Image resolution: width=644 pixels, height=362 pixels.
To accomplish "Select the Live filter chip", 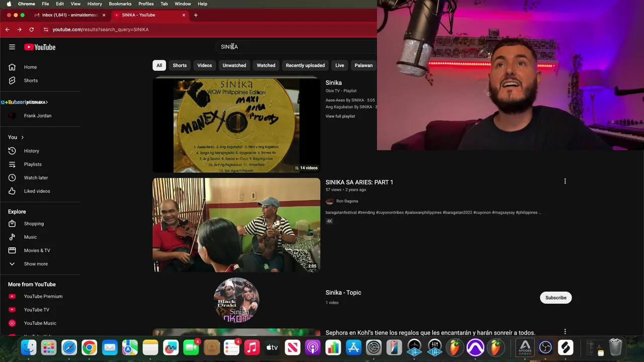I will click(340, 65).
